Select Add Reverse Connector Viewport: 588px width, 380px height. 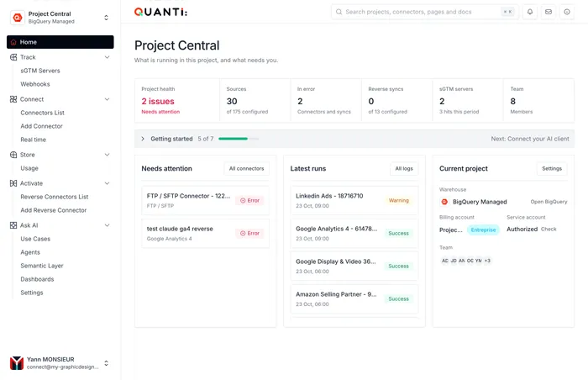(54, 210)
